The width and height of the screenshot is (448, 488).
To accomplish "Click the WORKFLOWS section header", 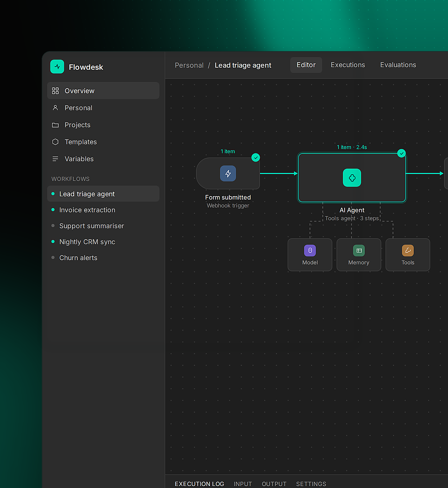I will coord(70,179).
